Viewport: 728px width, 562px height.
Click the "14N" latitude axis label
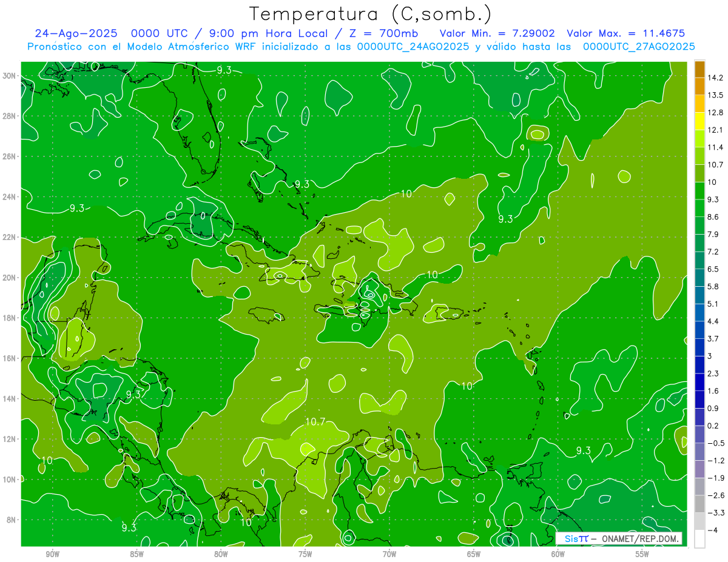[10, 398]
